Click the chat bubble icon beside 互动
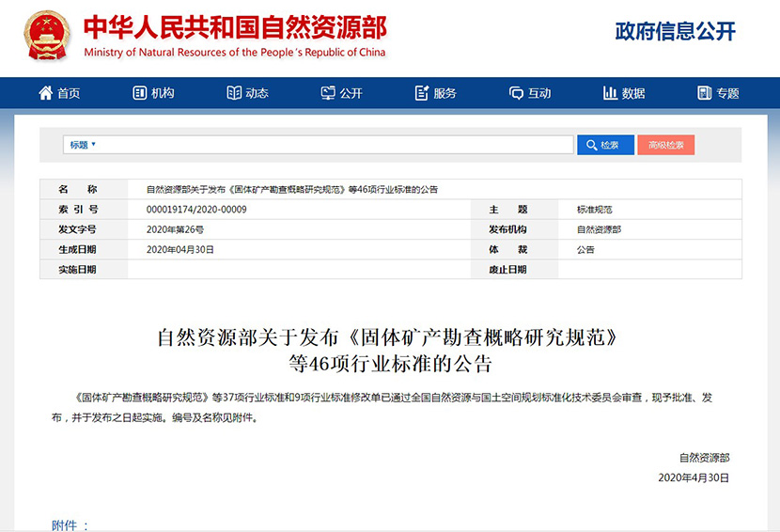This screenshot has height=532, width=780. click(516, 93)
